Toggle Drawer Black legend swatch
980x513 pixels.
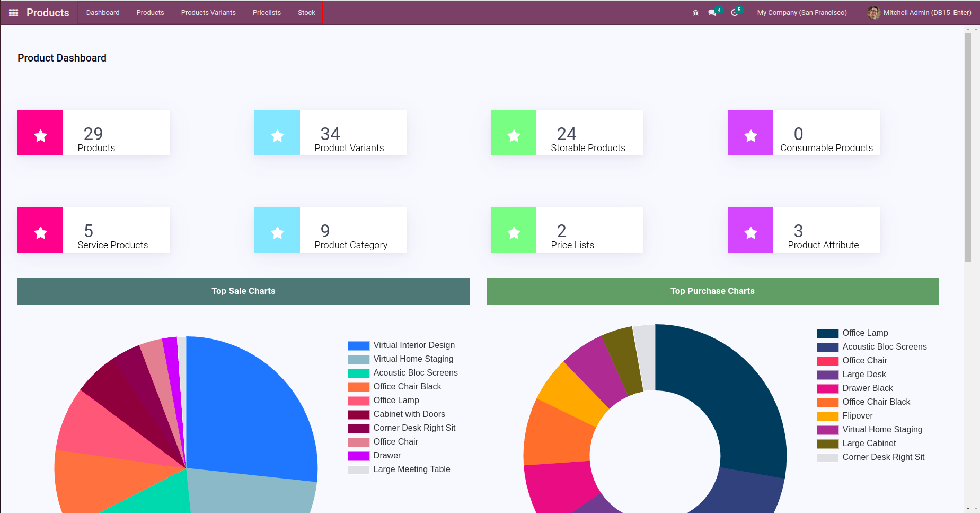(827, 389)
